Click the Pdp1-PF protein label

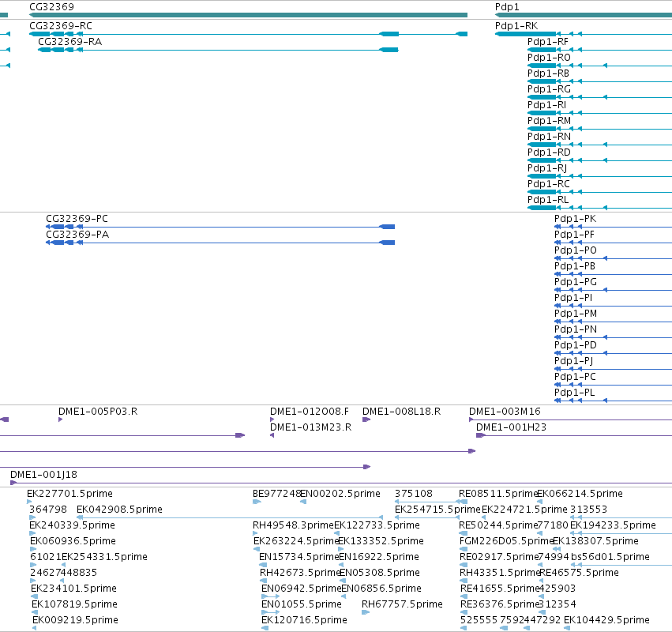click(574, 235)
